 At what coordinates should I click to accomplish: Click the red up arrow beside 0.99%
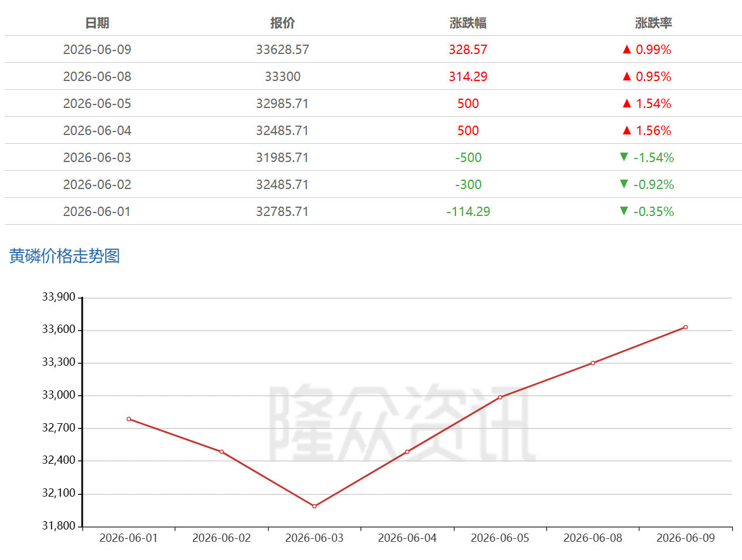(x=627, y=49)
